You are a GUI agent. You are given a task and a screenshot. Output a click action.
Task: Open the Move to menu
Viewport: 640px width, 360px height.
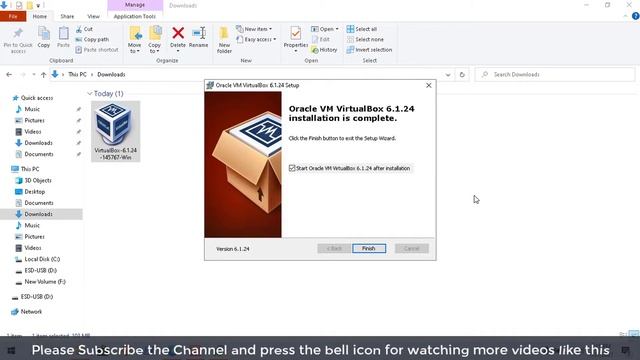click(134, 40)
